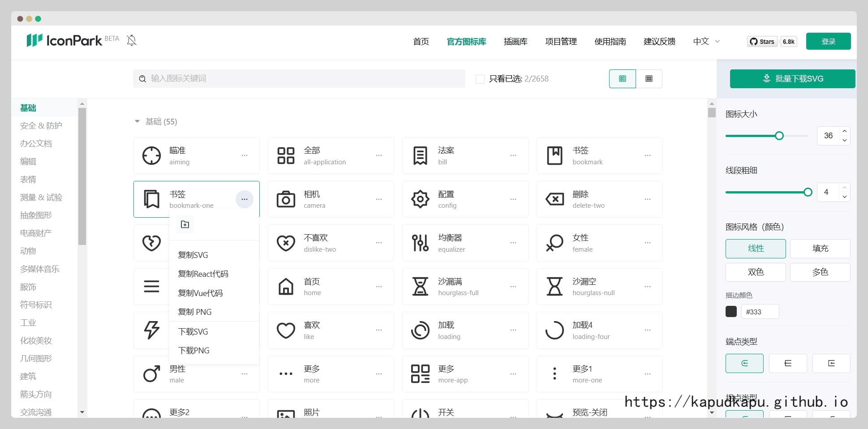
Task: Click the 登录 login button
Action: tap(828, 42)
